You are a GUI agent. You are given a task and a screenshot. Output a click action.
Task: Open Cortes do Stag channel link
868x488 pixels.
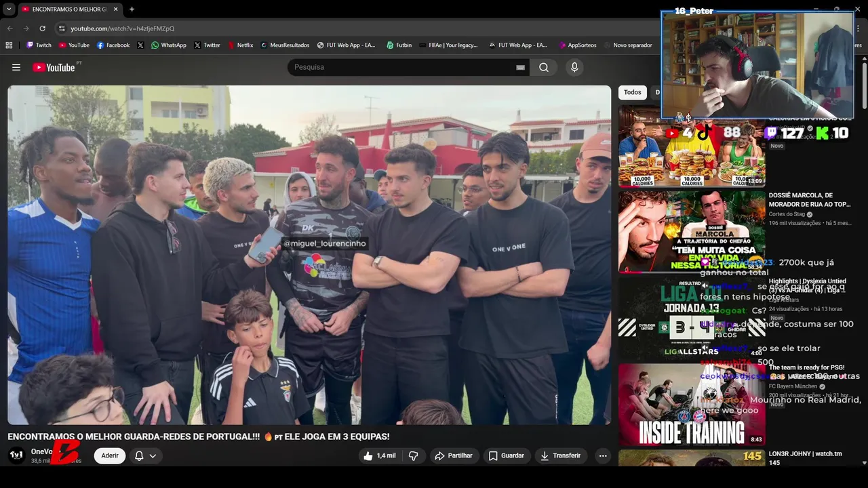tap(787, 214)
